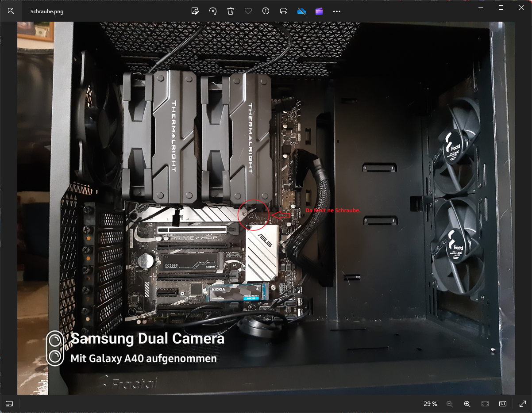Fit image to window using the frame icon
This screenshot has width=532, height=413.
click(x=485, y=404)
